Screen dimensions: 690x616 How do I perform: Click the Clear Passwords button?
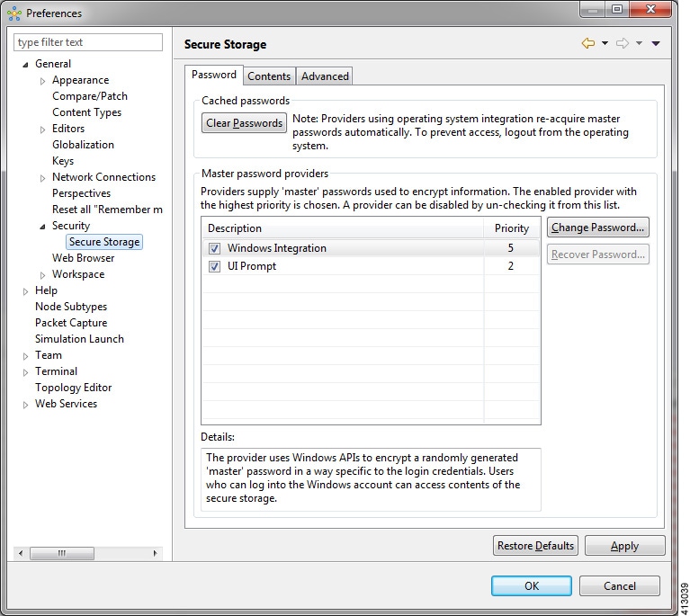point(244,123)
